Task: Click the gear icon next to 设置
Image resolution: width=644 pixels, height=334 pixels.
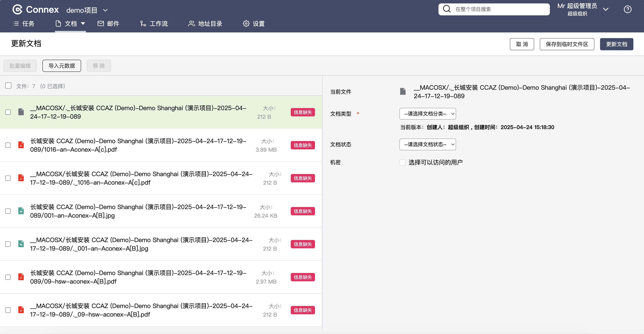Action: pos(246,24)
